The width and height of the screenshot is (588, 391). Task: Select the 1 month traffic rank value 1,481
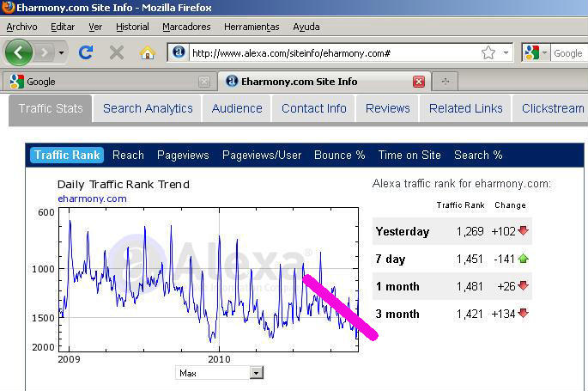[470, 286]
